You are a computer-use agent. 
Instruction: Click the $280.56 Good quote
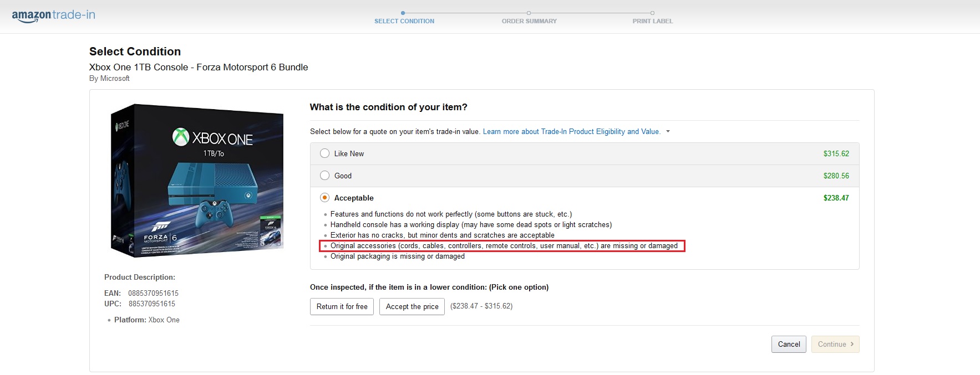click(x=836, y=176)
